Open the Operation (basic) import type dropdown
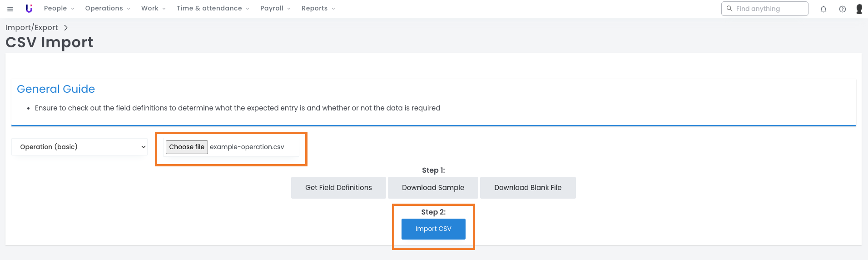 (x=79, y=147)
